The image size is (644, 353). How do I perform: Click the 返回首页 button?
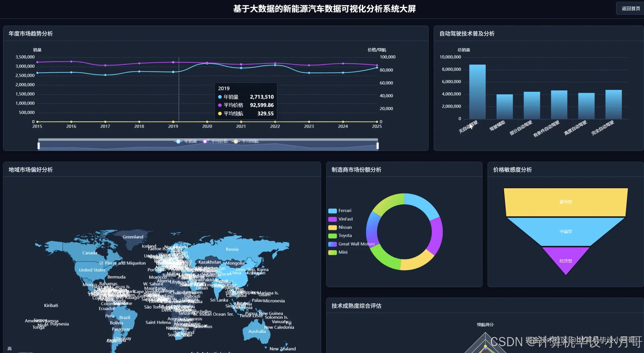click(x=631, y=9)
